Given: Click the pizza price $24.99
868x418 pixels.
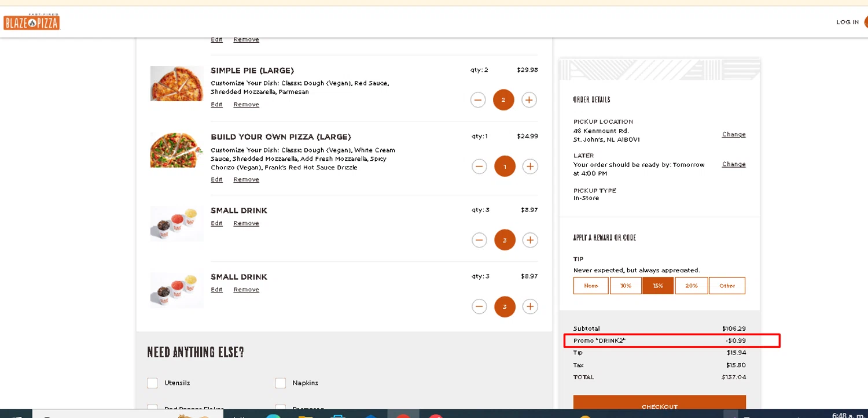Looking at the screenshot, I should pos(527,136).
